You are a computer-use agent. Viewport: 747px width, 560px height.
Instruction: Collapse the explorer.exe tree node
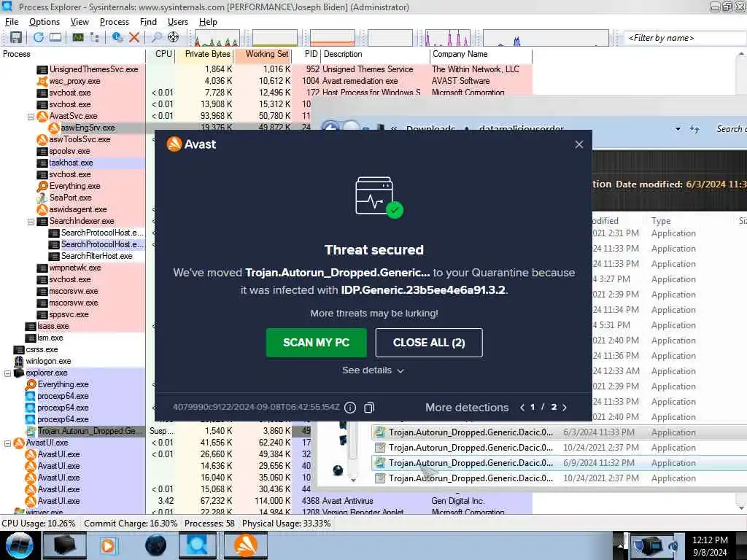tap(7, 373)
